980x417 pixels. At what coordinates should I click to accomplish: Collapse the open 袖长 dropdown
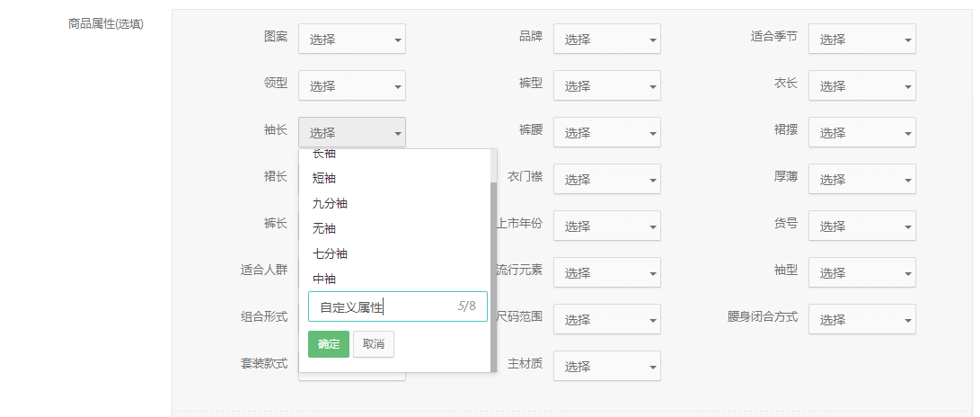pos(351,132)
